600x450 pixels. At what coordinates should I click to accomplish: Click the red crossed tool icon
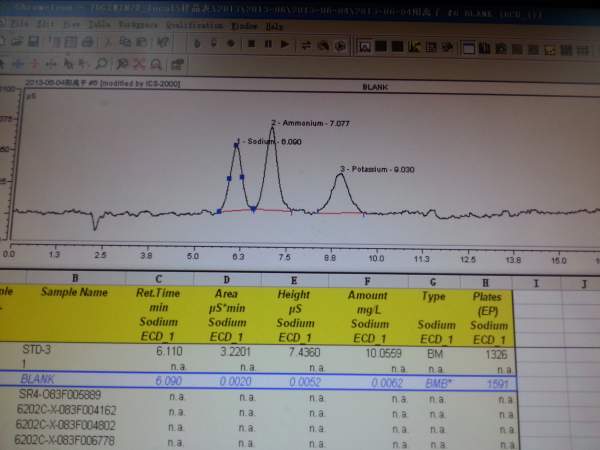coord(139,64)
